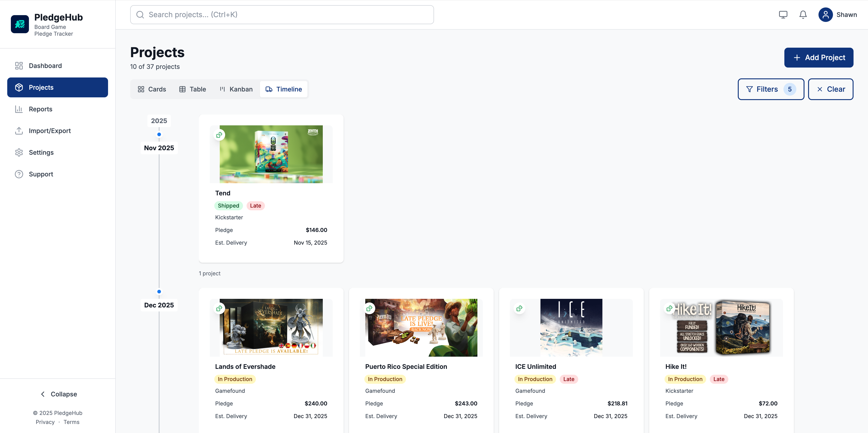Screen dimensions: 868x433
Task: Click the search magnifier icon
Action: 140,14
